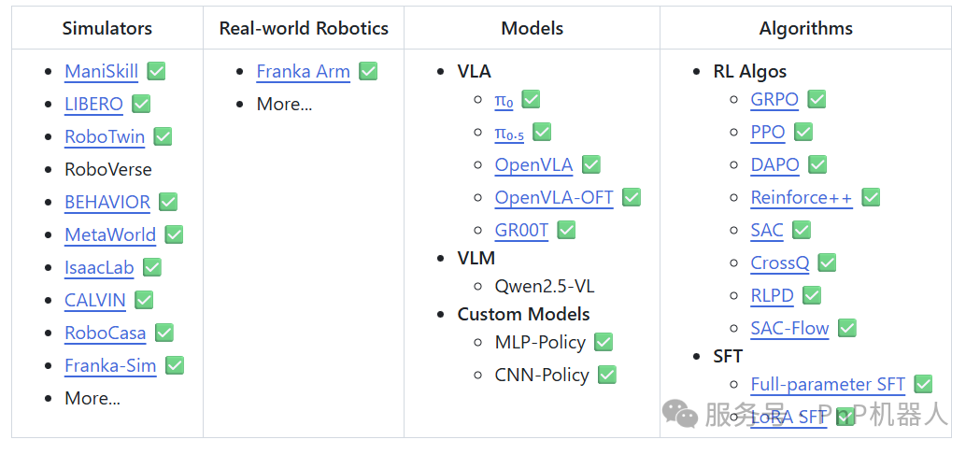
Task: Open the CrossQ link
Action: [x=780, y=262]
